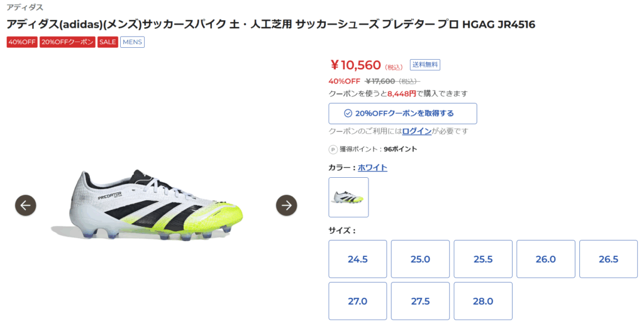This screenshot has width=644, height=328.
Task: Open the login link
Action: pyautogui.click(x=417, y=131)
